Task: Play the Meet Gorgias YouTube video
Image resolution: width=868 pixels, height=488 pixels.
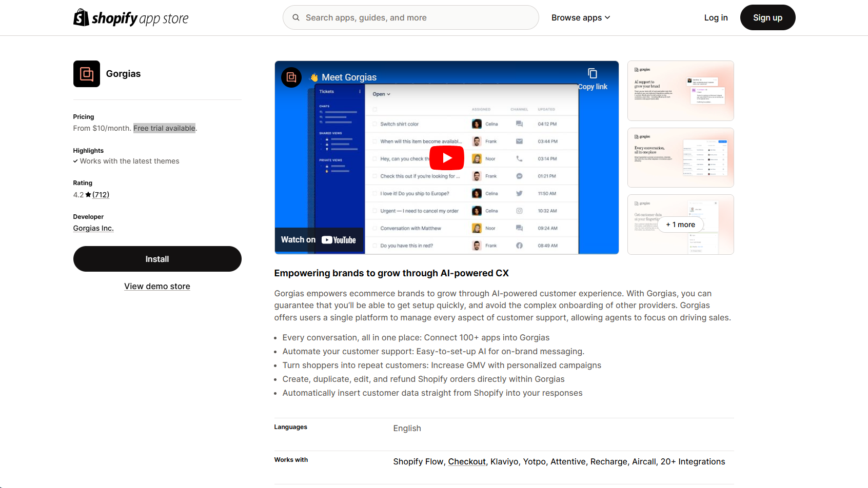Action: pos(447,158)
